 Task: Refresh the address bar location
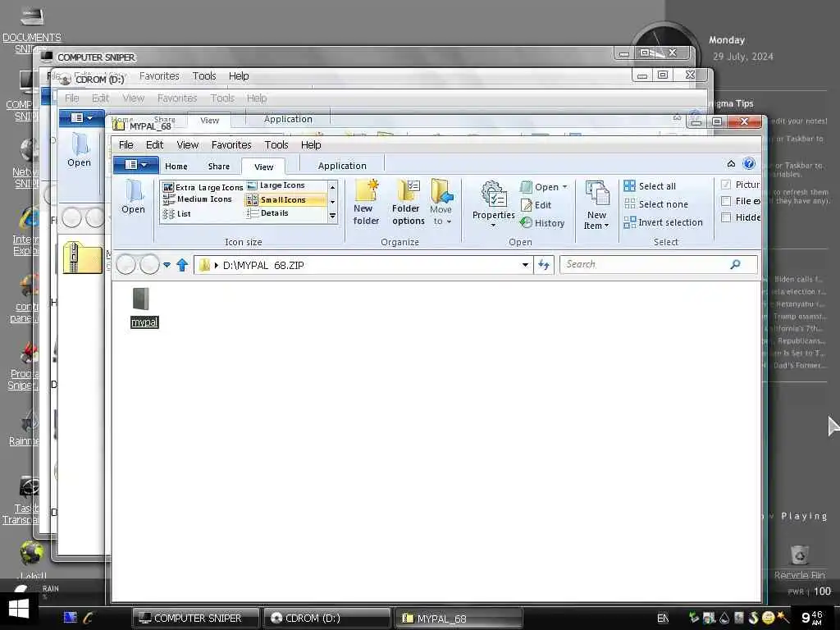pos(544,265)
